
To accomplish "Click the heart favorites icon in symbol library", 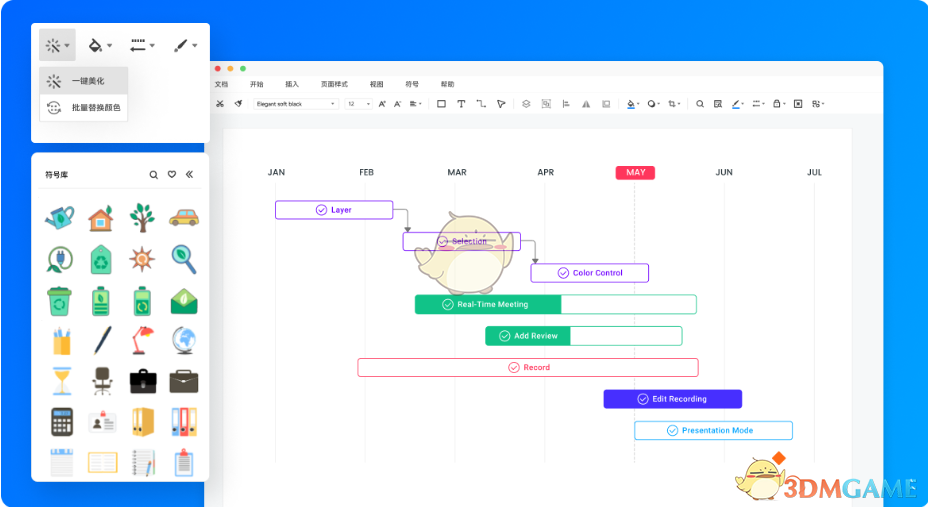I will coord(172,175).
